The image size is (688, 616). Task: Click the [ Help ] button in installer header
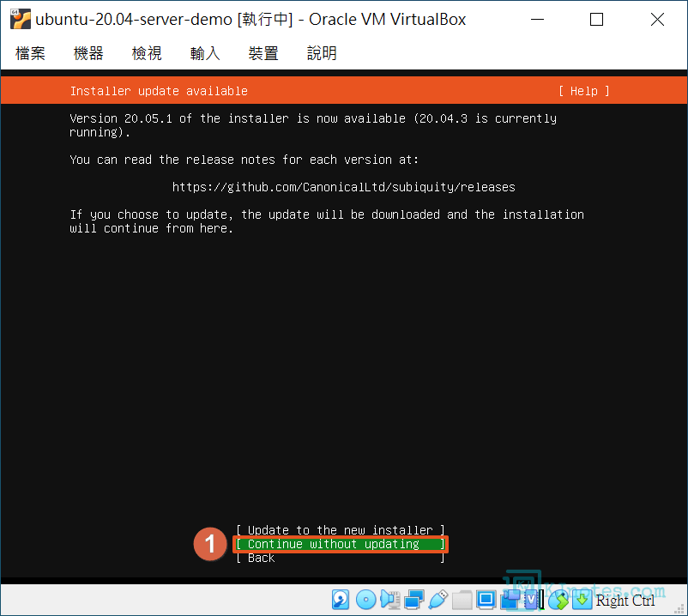583,91
